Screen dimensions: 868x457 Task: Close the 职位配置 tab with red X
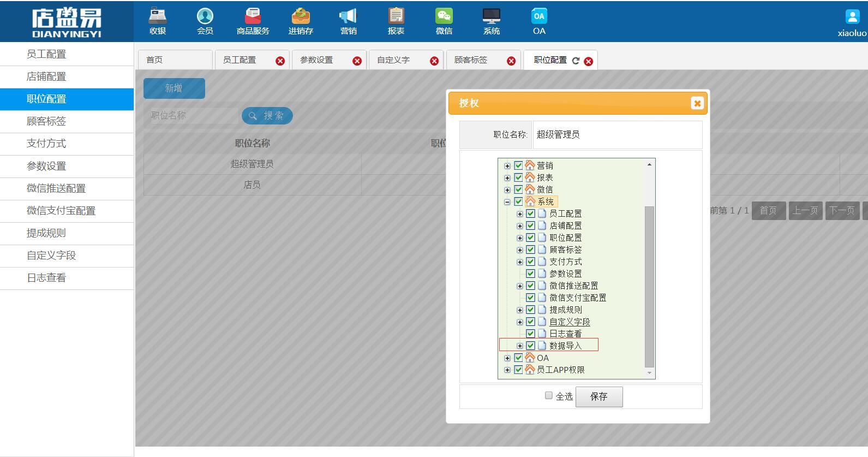coord(588,61)
